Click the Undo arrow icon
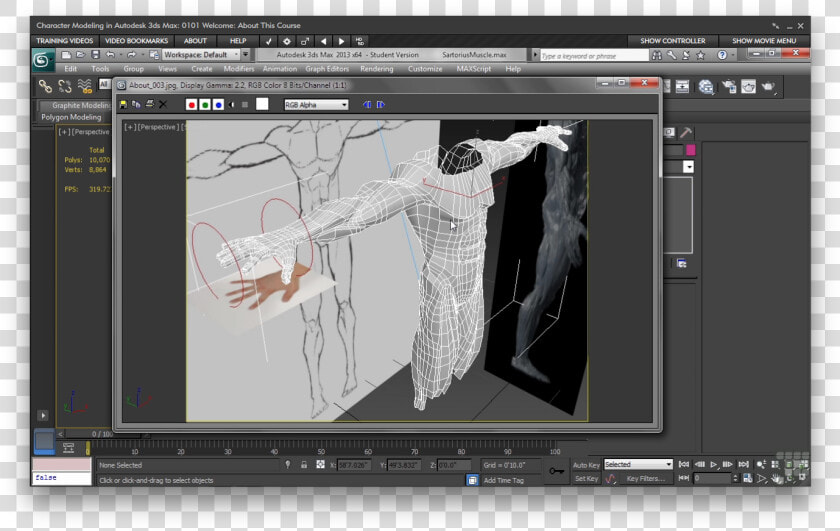Image resolution: width=840 pixels, height=531 pixels. [110, 55]
